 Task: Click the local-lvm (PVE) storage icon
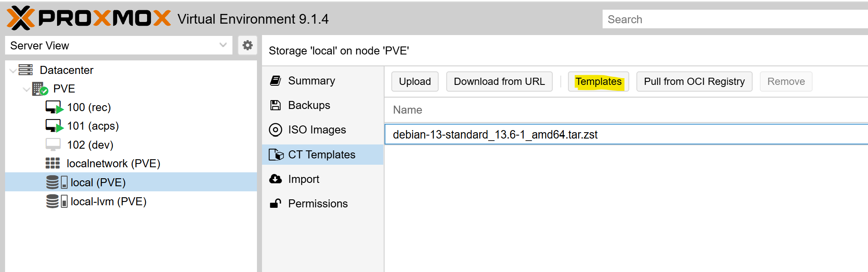[x=57, y=201]
